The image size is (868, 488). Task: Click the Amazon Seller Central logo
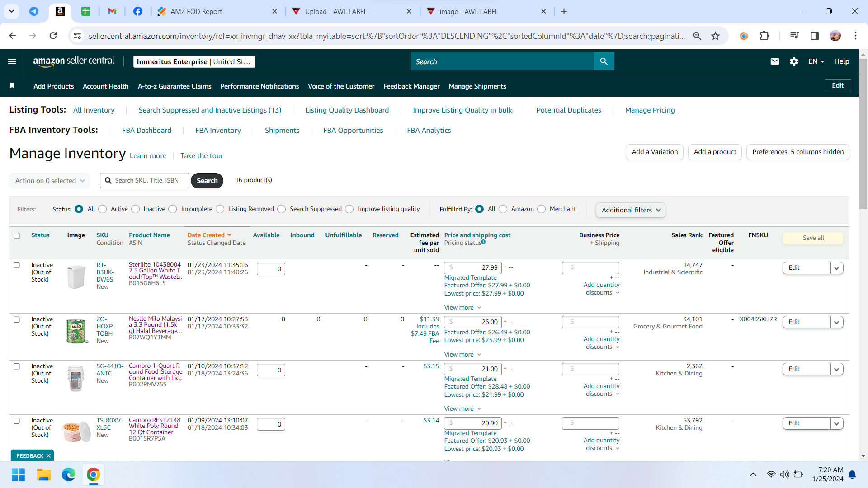(x=74, y=61)
